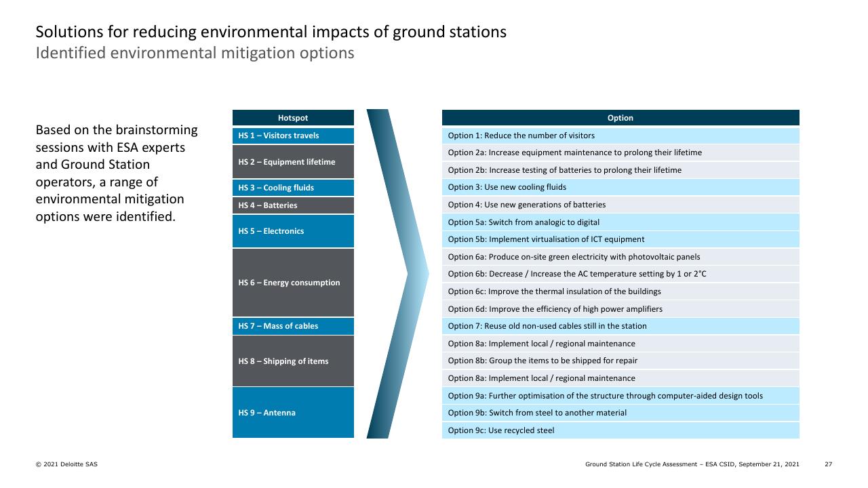Click Option 2b about testing of batteries
The width and height of the screenshot is (868, 488).
(620, 170)
